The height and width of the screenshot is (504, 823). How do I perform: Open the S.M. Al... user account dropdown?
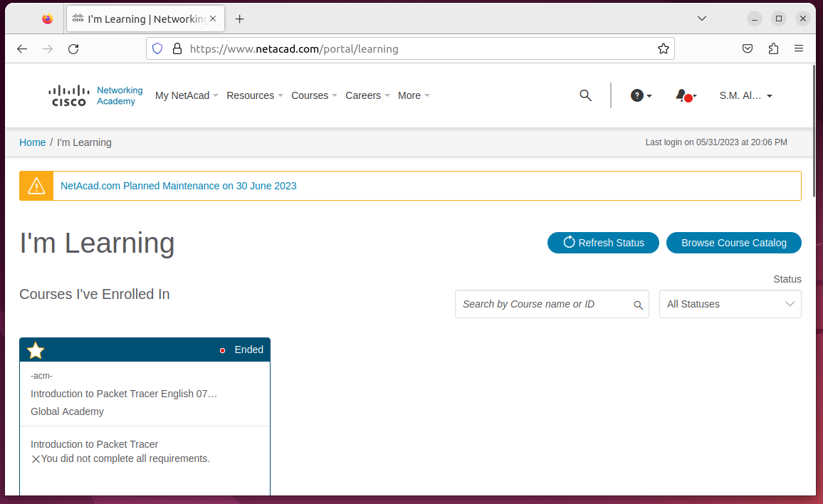click(x=745, y=95)
